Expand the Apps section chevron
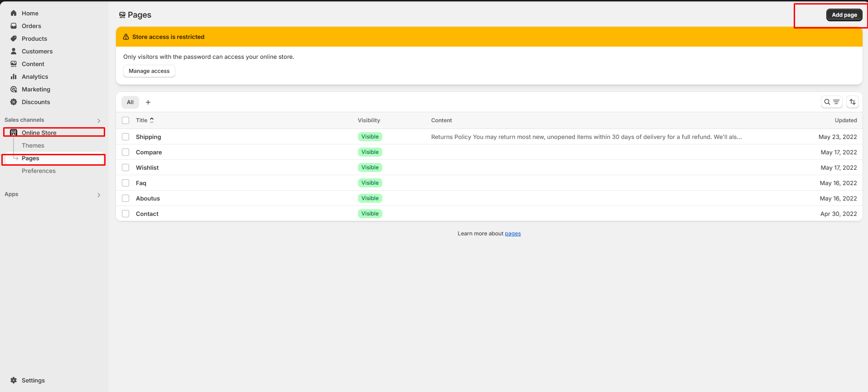Viewport: 868px width, 392px height. [99, 195]
